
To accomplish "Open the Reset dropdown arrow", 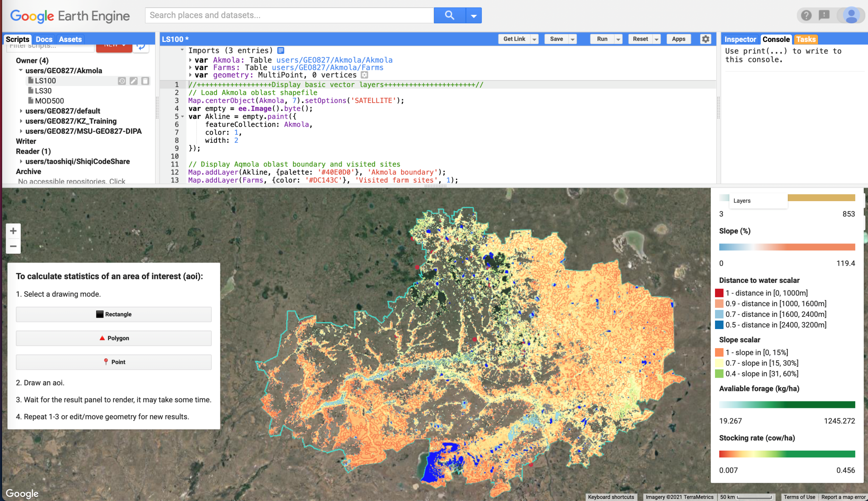I will (657, 39).
